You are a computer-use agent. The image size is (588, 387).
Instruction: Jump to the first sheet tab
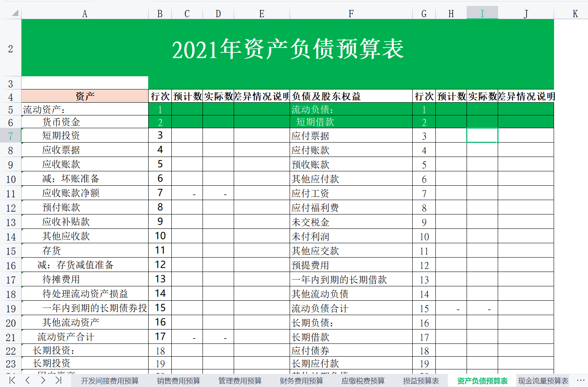pyautogui.click(x=12, y=380)
